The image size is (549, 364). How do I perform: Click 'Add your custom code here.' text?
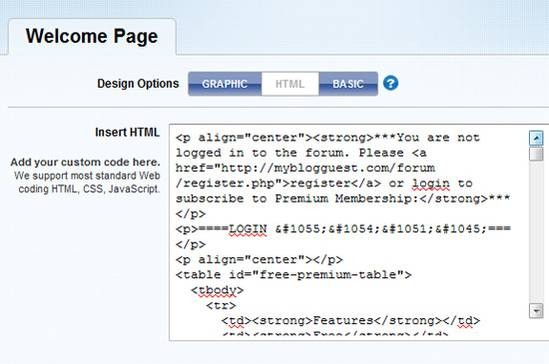click(x=85, y=162)
